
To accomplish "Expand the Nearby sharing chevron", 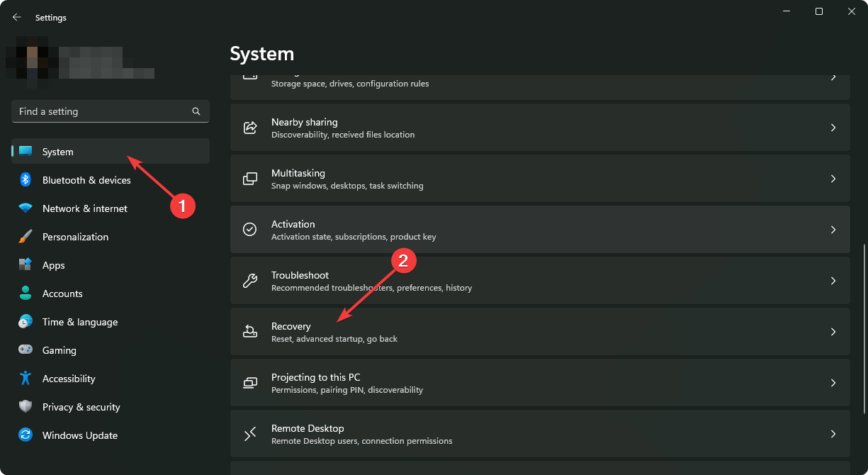I will pyautogui.click(x=833, y=128).
